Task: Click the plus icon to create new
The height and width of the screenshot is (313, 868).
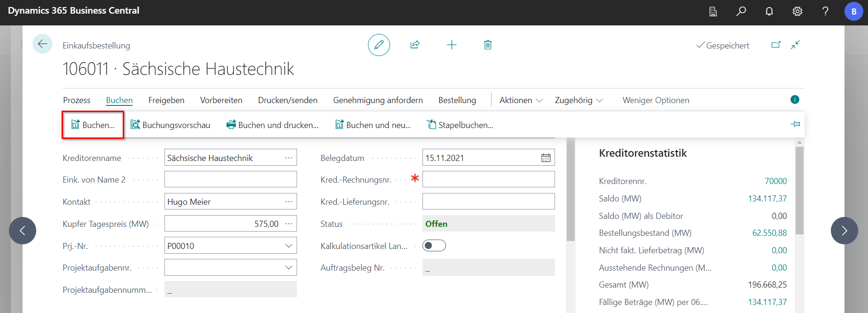Action: (451, 45)
